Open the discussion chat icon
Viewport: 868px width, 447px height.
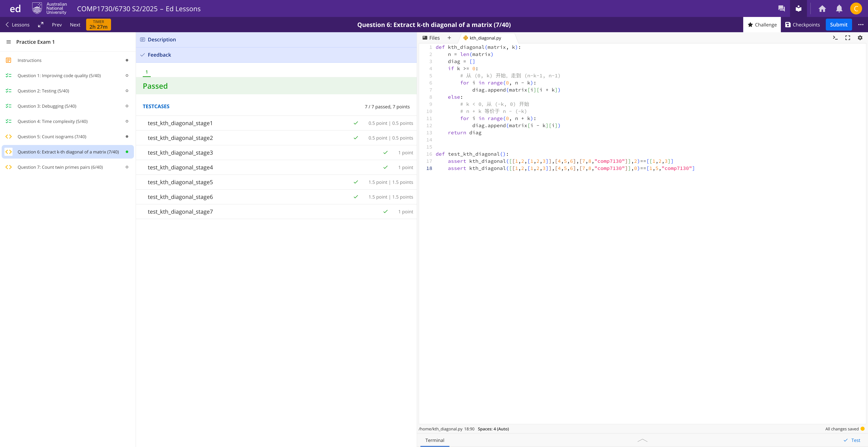[781, 9]
